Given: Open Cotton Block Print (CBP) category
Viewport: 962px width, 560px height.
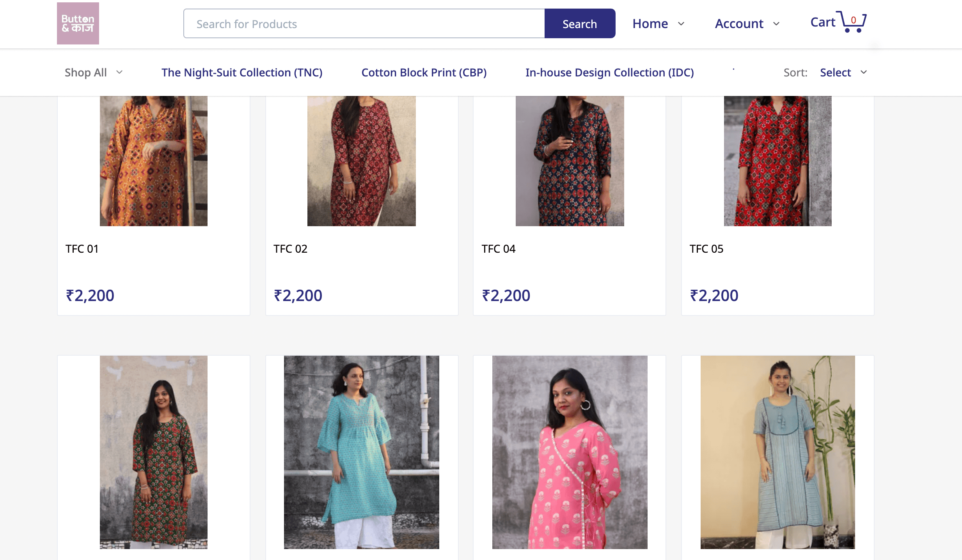Looking at the screenshot, I should coord(424,73).
